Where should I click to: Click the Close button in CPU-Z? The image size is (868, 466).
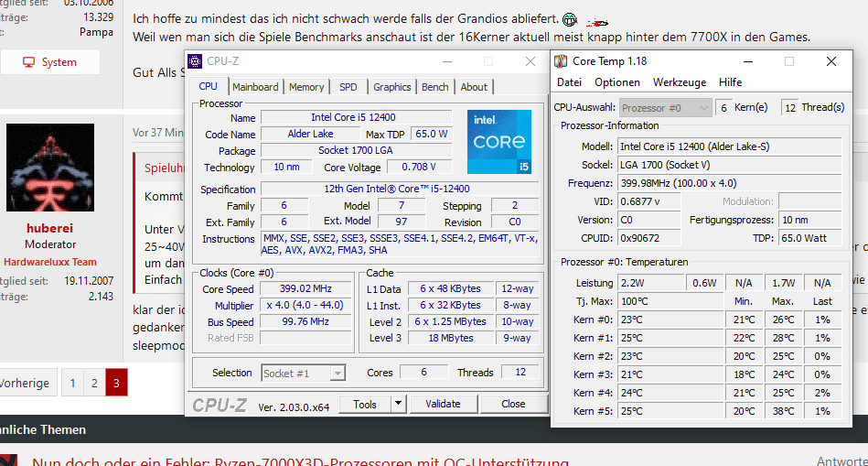pos(513,404)
